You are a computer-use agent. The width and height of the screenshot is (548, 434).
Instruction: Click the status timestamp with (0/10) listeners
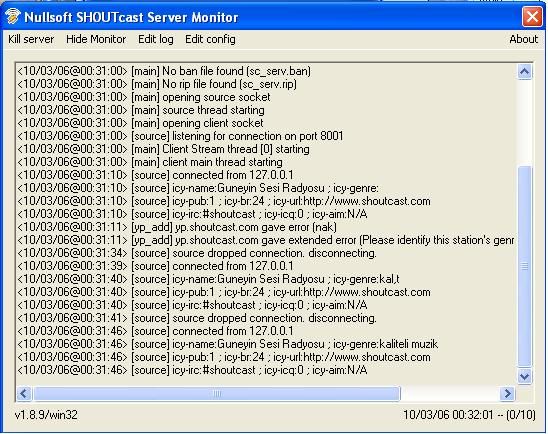(469, 415)
